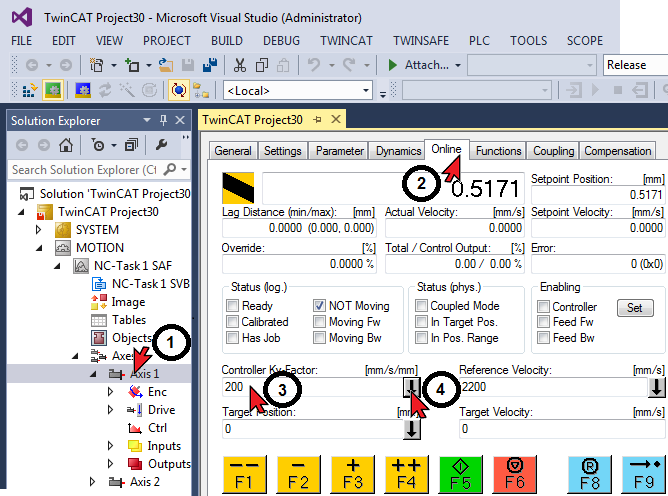Click the F9 homing button
The image size is (668, 496).
tap(644, 475)
